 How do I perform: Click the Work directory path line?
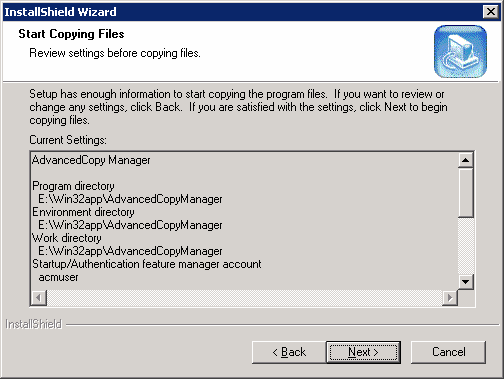[130, 251]
